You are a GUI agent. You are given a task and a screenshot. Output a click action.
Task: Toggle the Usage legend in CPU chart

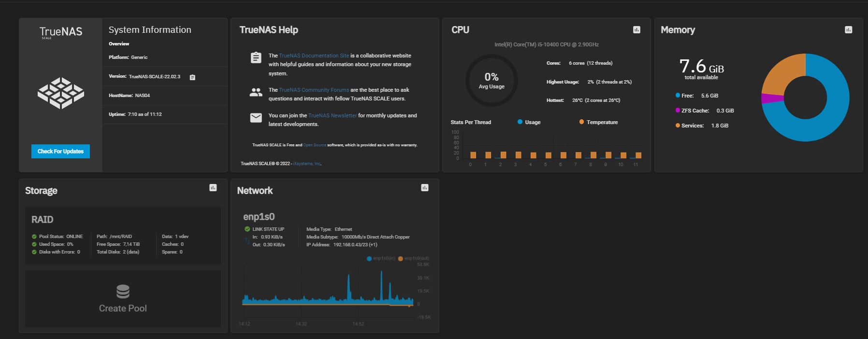point(529,122)
